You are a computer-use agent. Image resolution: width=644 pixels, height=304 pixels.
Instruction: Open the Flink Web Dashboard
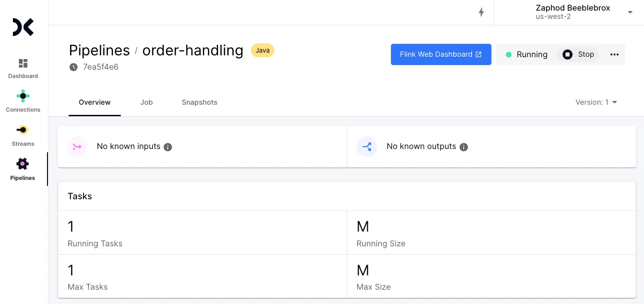click(x=441, y=54)
